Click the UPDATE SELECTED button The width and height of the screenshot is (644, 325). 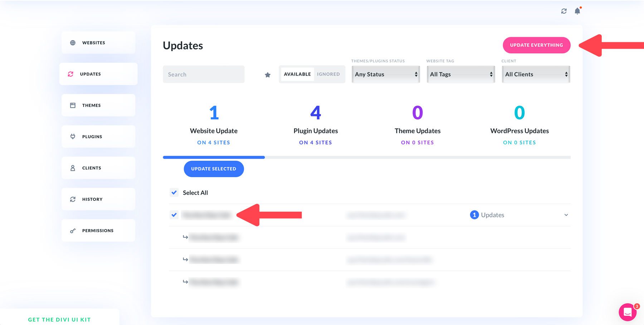(x=214, y=169)
